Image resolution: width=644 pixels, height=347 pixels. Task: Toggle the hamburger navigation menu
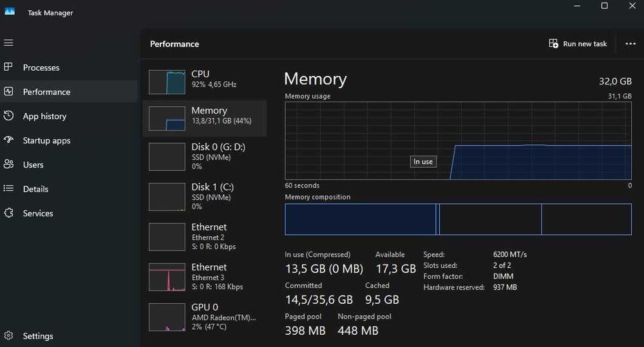click(x=8, y=42)
